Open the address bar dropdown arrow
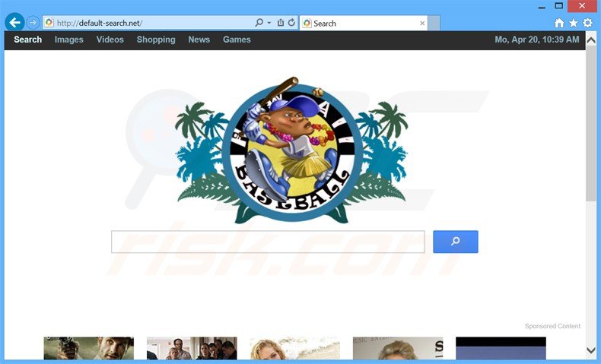 (269, 23)
